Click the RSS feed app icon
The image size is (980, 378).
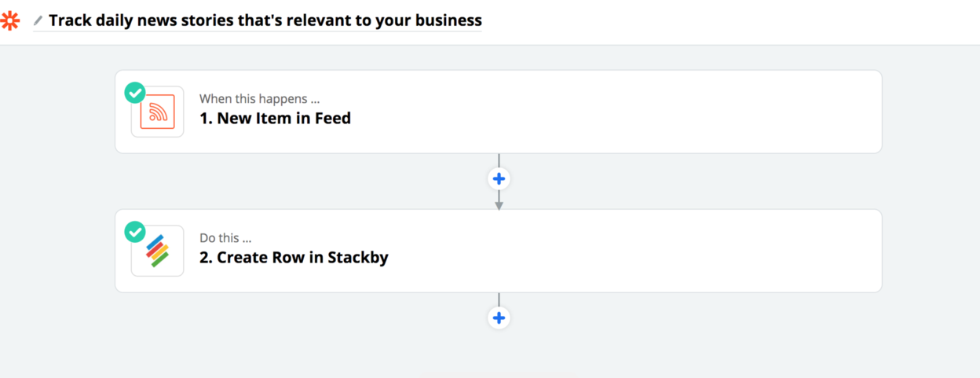tap(157, 112)
